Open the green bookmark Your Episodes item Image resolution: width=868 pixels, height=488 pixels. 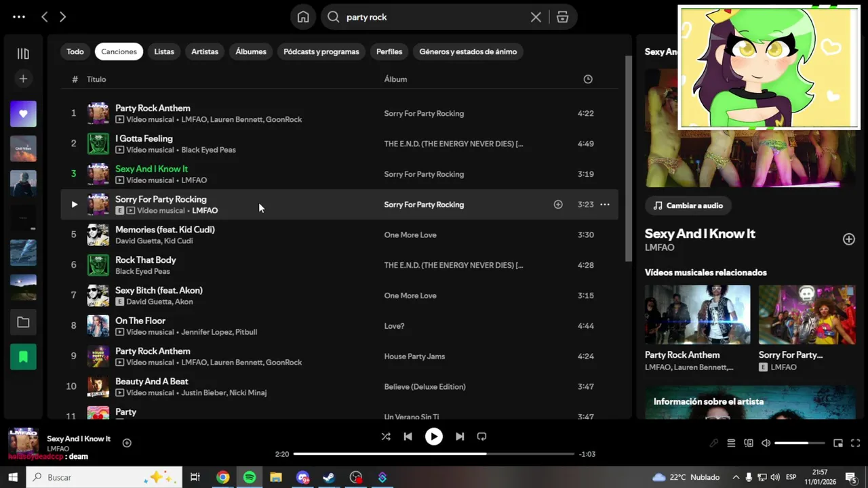pyautogui.click(x=23, y=357)
